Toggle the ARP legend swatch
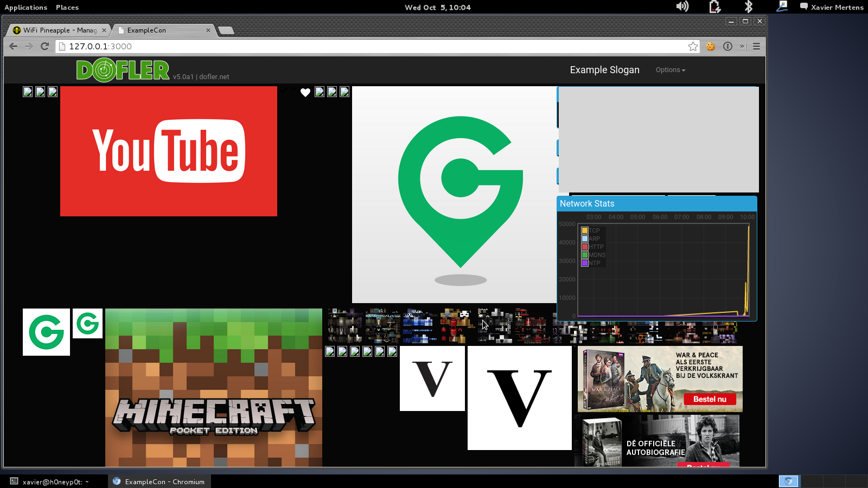The width and height of the screenshot is (868, 488). pyautogui.click(x=585, y=239)
